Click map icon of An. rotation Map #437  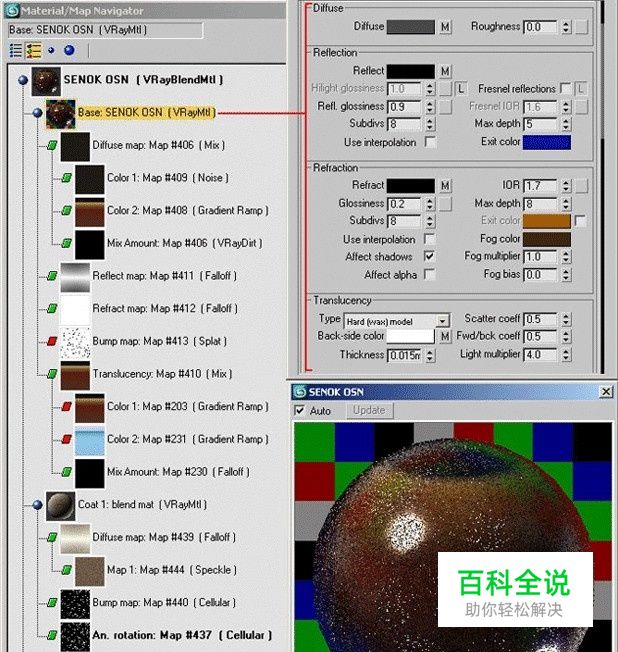(x=52, y=635)
